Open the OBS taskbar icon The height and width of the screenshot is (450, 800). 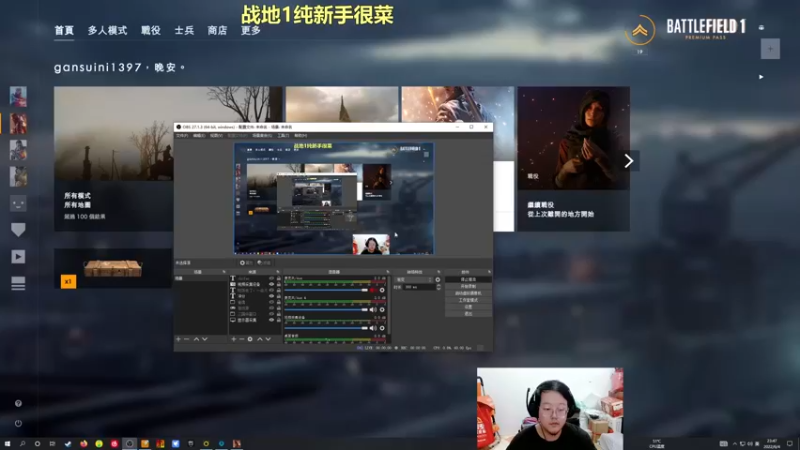tap(130, 444)
